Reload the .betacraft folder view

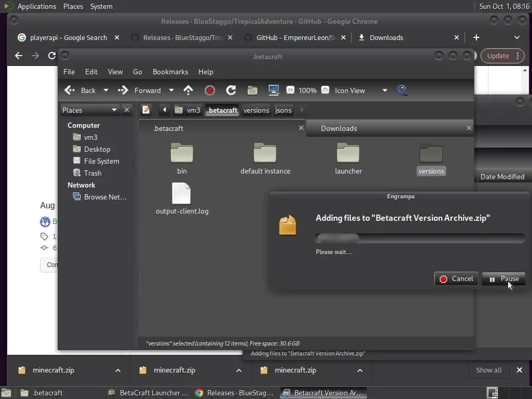pos(231,90)
